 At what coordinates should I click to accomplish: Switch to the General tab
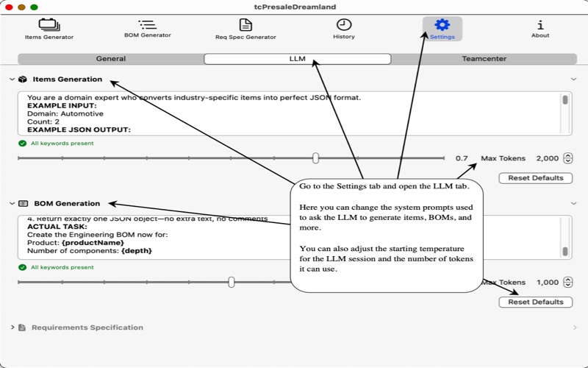[111, 59]
